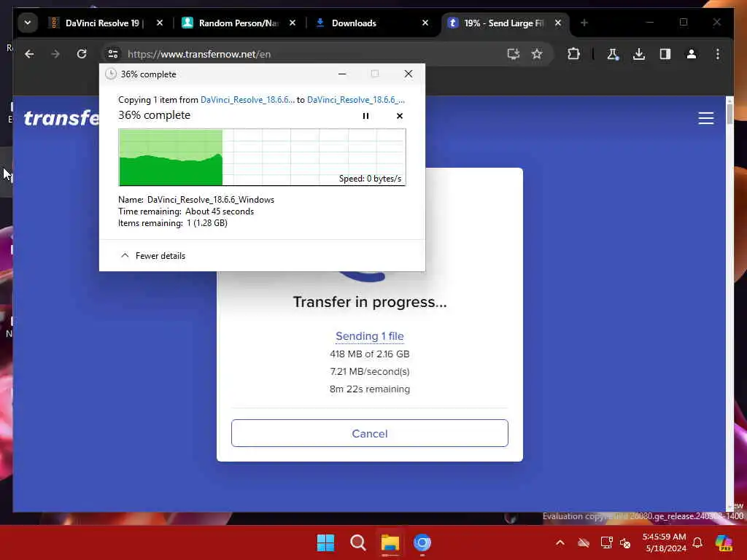
Task: Open the browser three-dot menu
Action: (718, 54)
